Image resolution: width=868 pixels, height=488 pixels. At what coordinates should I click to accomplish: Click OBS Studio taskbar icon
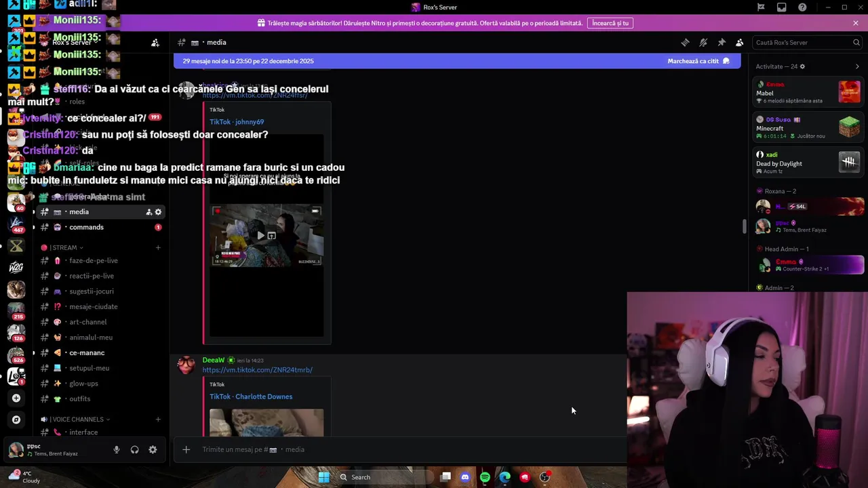tap(545, 477)
